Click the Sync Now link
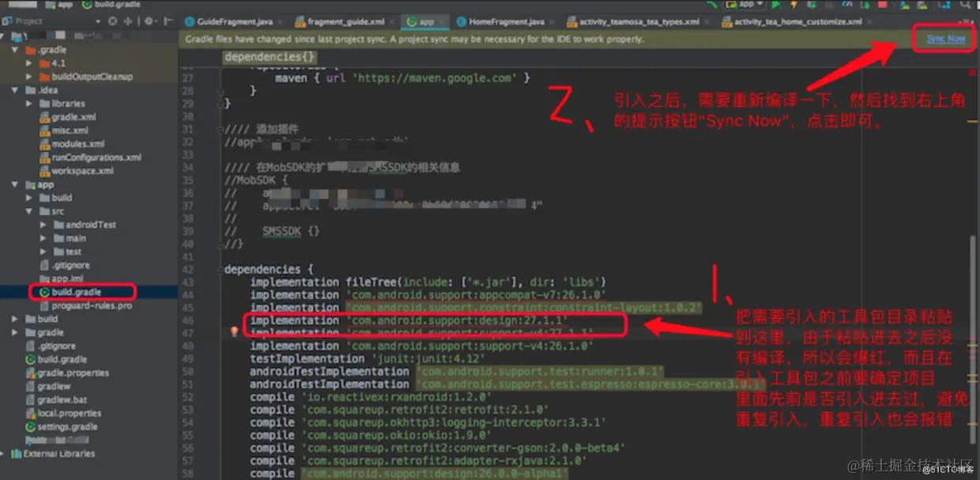 tap(945, 39)
